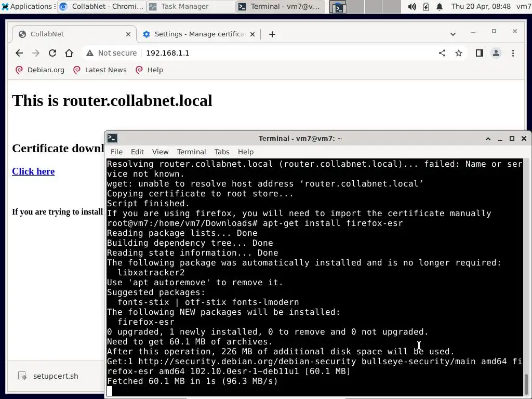Open the Latest News bookmark
This screenshot has height=399, width=532.
pos(100,70)
